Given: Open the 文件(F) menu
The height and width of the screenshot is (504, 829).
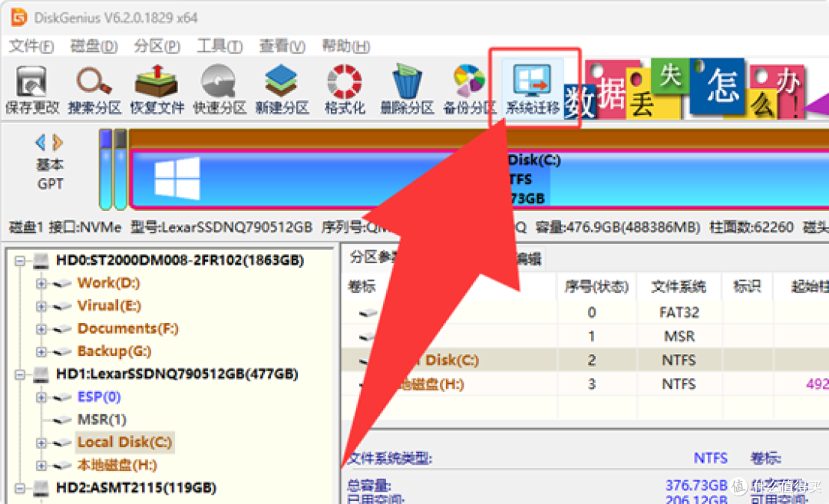Looking at the screenshot, I should (31, 47).
